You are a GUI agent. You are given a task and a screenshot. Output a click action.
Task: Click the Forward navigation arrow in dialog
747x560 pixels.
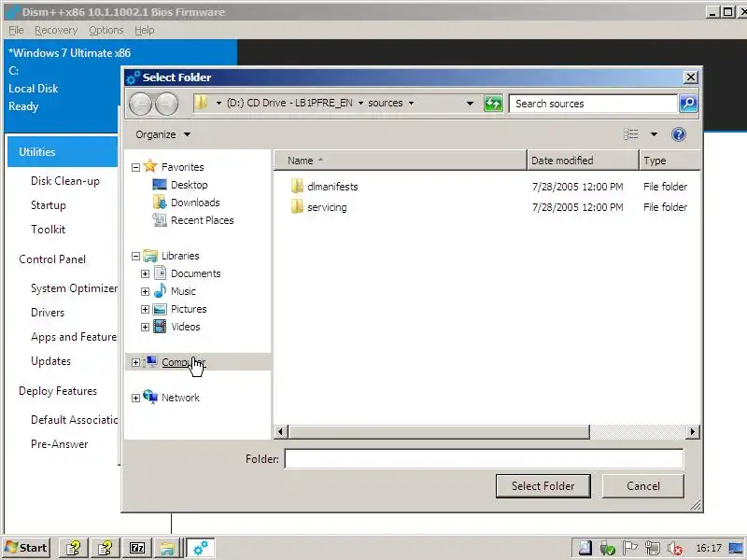[x=167, y=104]
